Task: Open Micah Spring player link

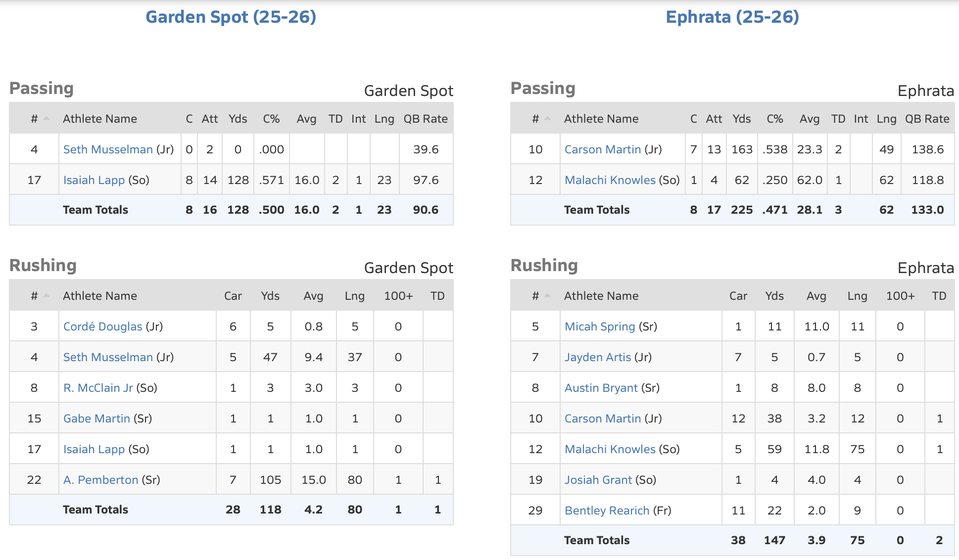Action: point(599,327)
